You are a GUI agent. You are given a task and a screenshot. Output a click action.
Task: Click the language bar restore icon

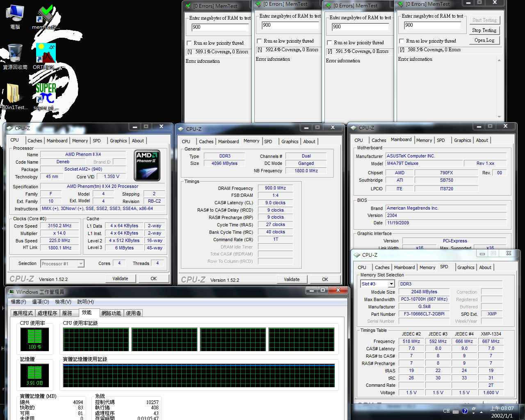(474, 409)
